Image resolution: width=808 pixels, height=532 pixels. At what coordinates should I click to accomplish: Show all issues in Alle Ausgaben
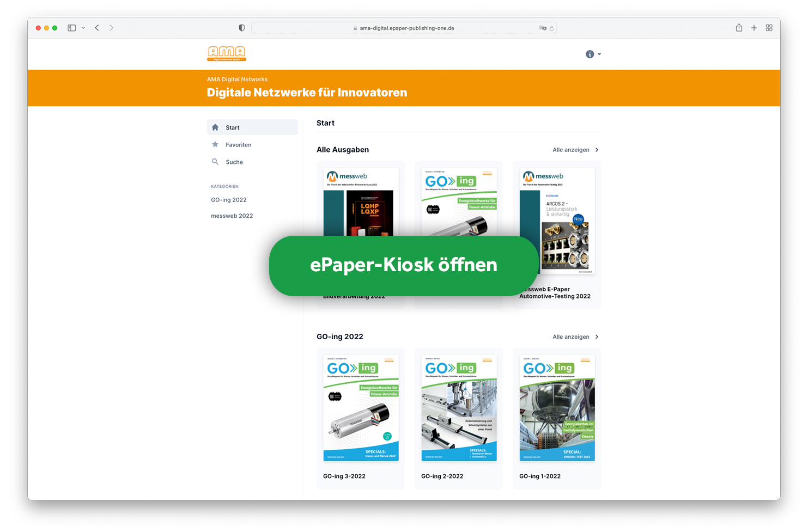[x=571, y=150]
